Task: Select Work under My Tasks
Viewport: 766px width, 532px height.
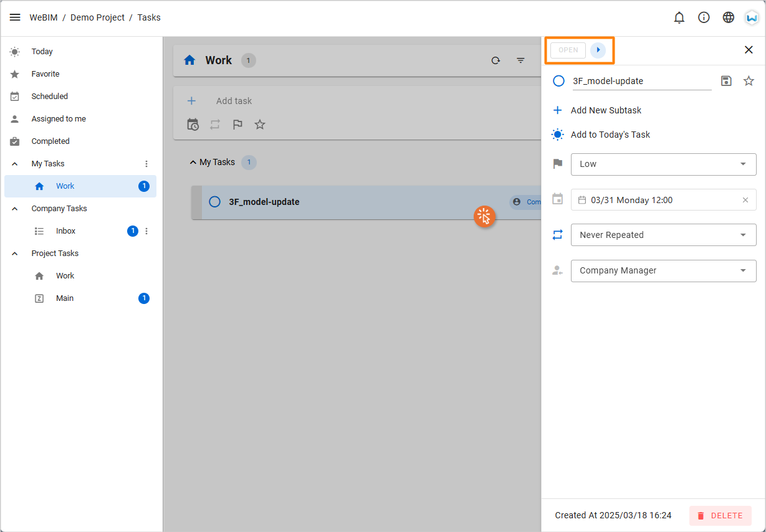Action: tap(80, 186)
